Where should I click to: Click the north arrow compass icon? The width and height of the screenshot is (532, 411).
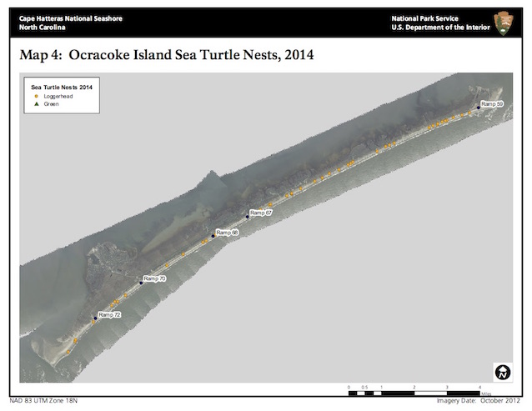503,372
